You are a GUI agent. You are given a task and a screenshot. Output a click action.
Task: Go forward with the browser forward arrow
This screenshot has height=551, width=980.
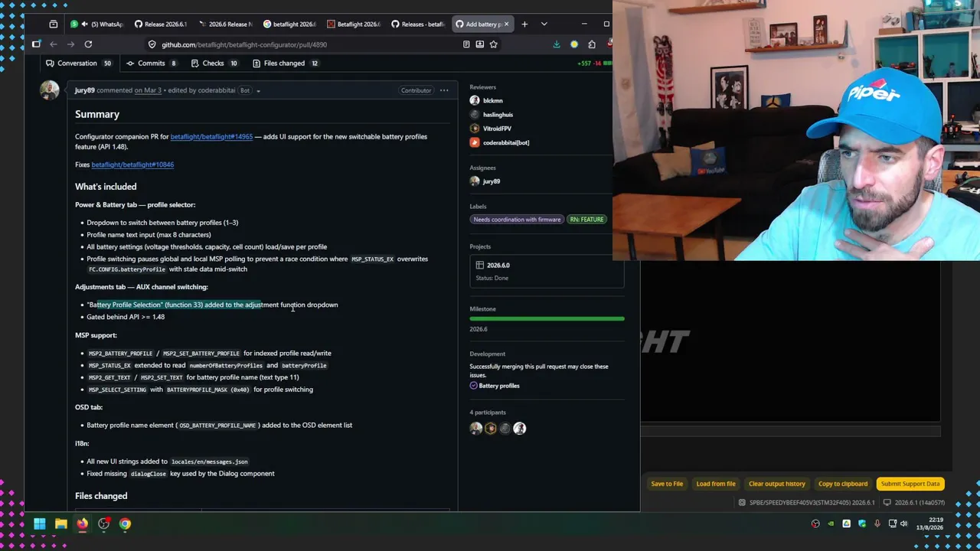click(x=70, y=44)
